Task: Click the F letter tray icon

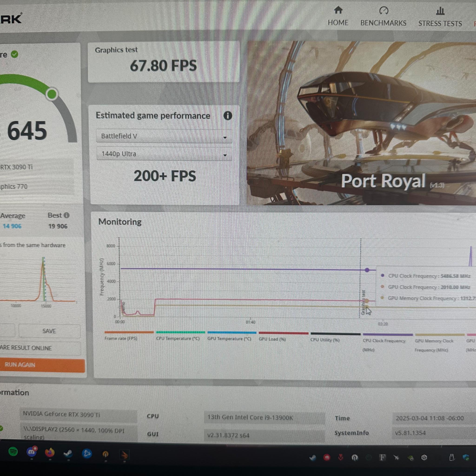Action: 382,457
